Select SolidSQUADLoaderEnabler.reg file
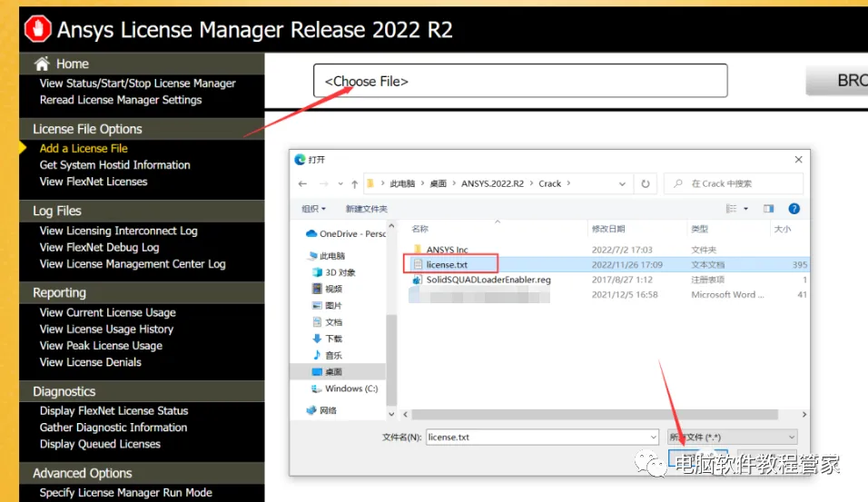 pyautogui.click(x=481, y=280)
